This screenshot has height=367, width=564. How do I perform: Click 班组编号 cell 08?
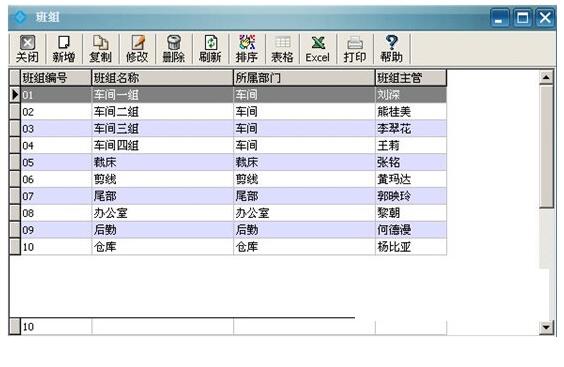point(56,213)
